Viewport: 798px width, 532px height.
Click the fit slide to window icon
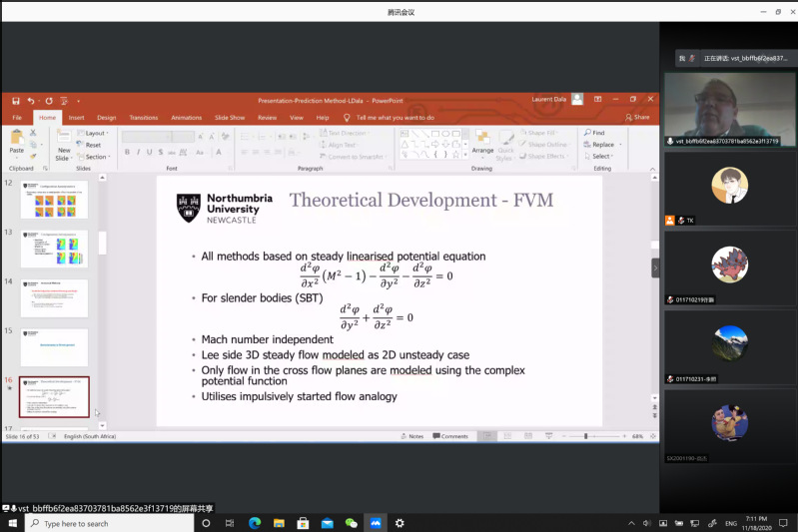tap(649, 436)
